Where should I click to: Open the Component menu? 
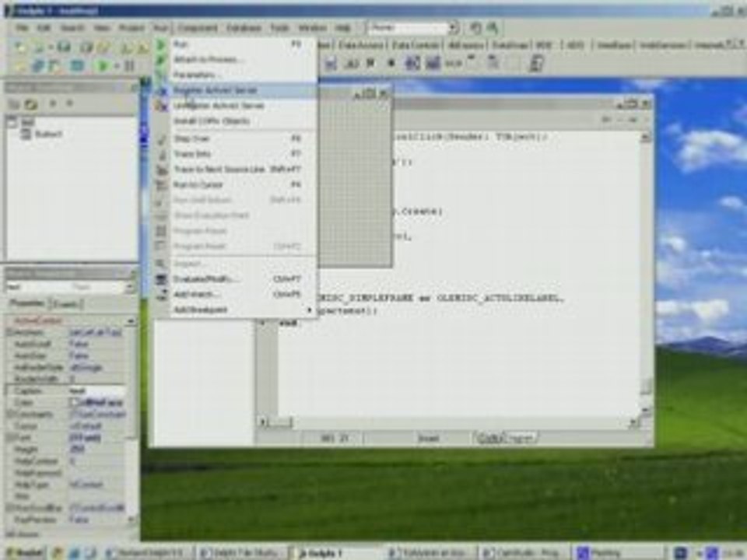pos(197,28)
